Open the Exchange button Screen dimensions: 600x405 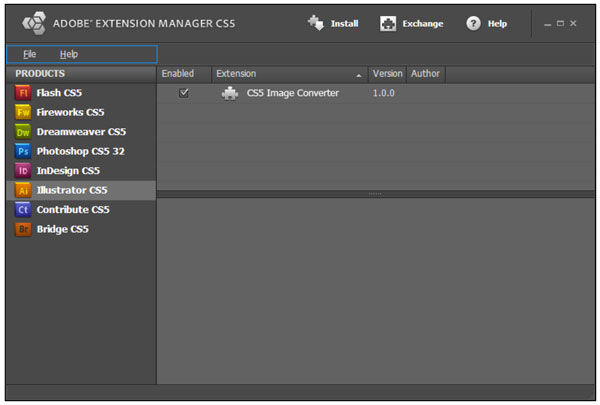[x=411, y=23]
